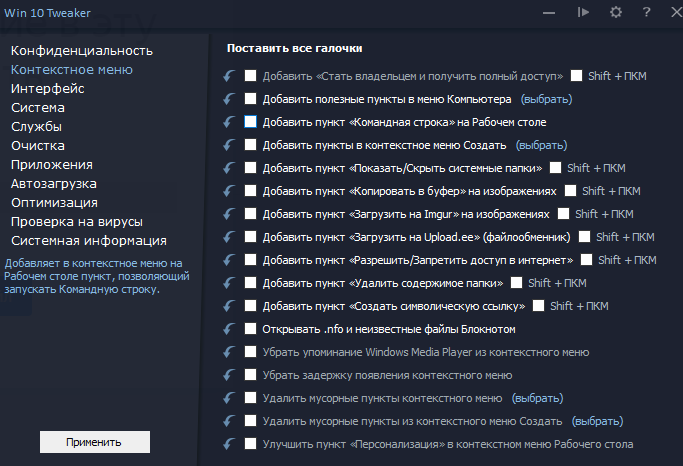Enable «Командная строка» на Рабочем столе checkbox

coord(251,122)
